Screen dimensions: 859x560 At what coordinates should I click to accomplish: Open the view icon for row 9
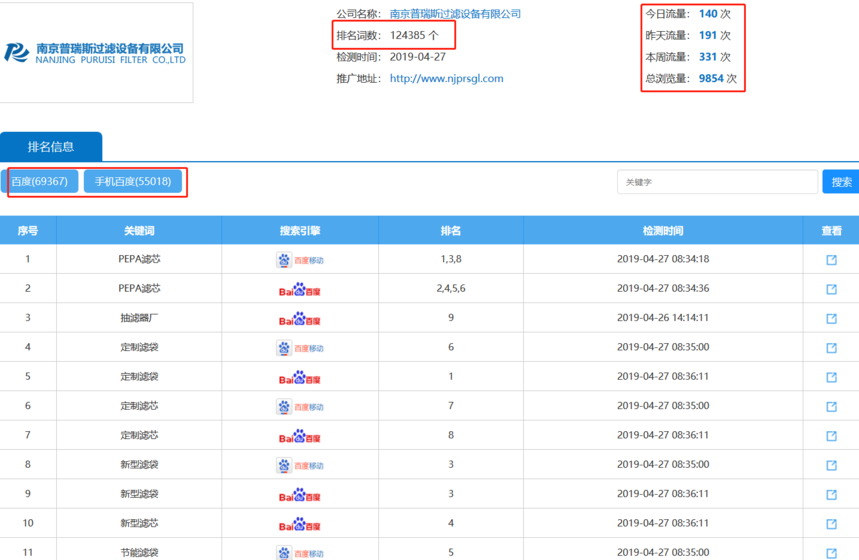tap(831, 494)
